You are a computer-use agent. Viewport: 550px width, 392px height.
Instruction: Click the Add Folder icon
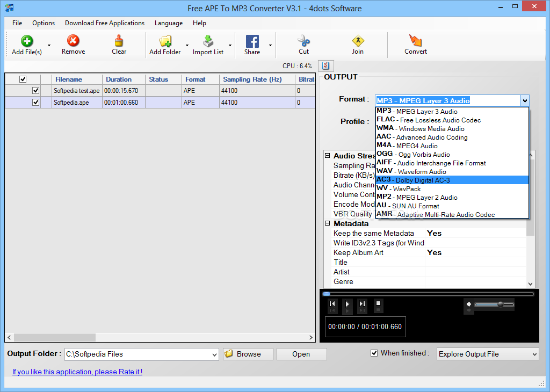pos(165,41)
